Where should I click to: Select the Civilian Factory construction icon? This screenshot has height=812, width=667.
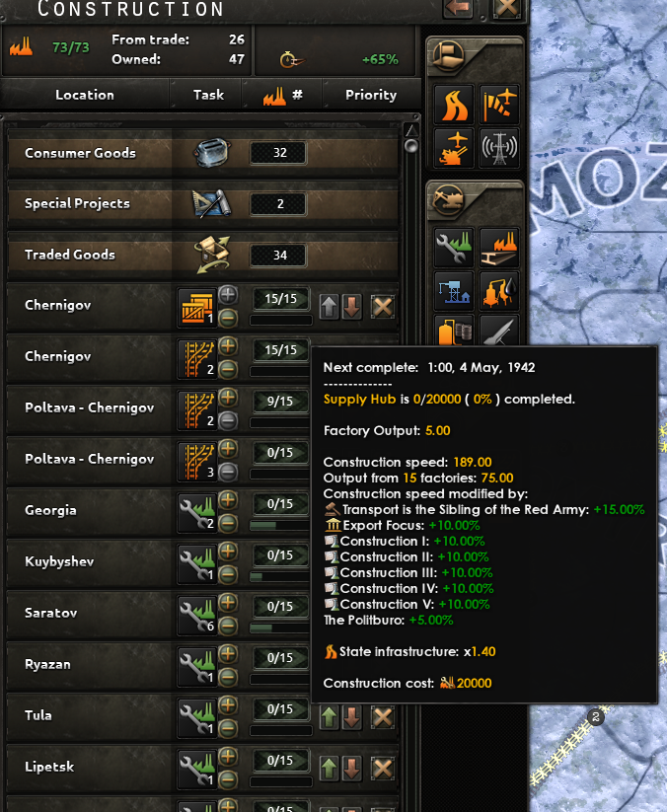454,248
